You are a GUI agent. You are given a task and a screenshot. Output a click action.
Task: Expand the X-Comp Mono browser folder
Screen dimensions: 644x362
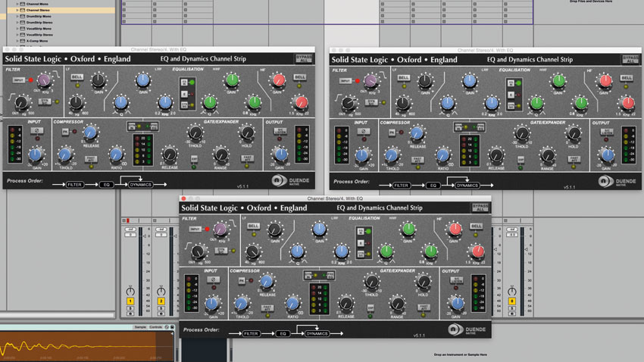click(17, 40)
